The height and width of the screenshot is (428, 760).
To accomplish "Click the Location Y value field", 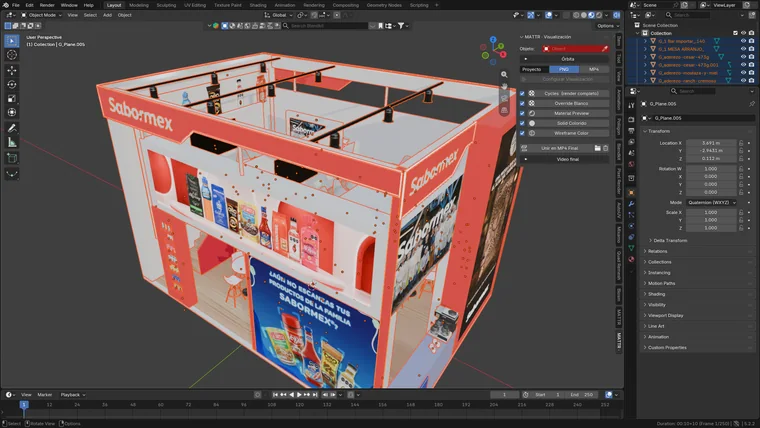I will pyautogui.click(x=711, y=151).
